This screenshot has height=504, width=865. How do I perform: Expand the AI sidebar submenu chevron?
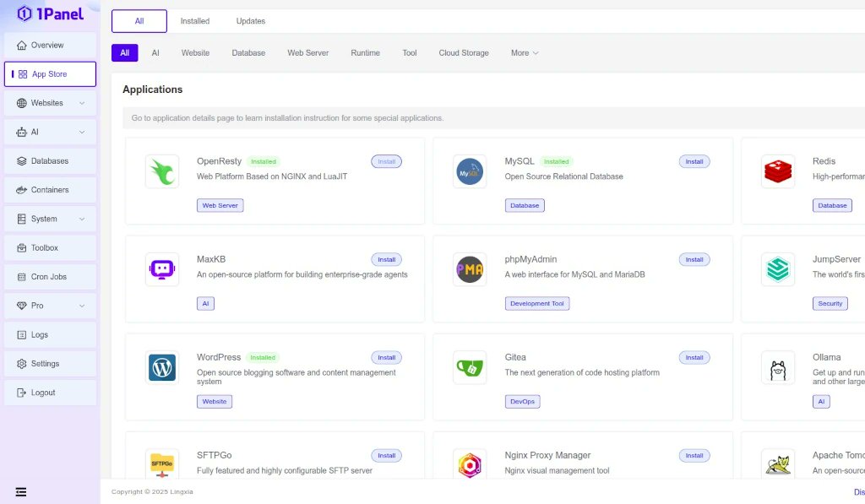(x=82, y=132)
